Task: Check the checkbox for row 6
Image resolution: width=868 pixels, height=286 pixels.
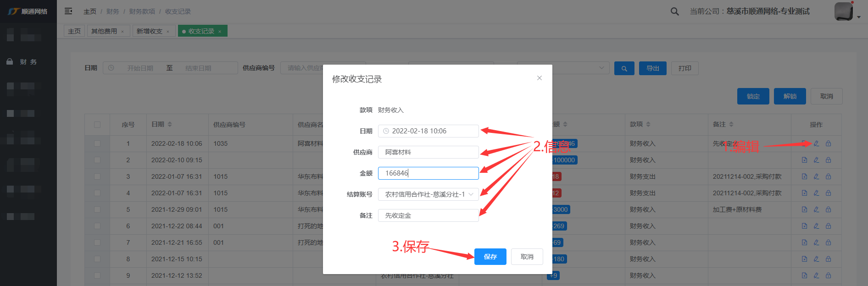Action: [x=97, y=226]
